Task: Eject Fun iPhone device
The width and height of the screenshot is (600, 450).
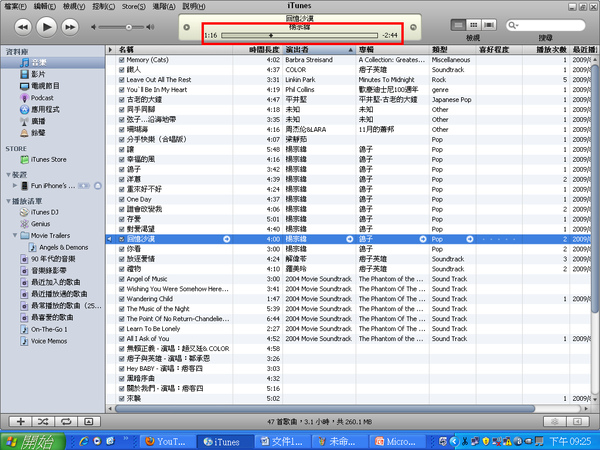Action: (x=98, y=186)
